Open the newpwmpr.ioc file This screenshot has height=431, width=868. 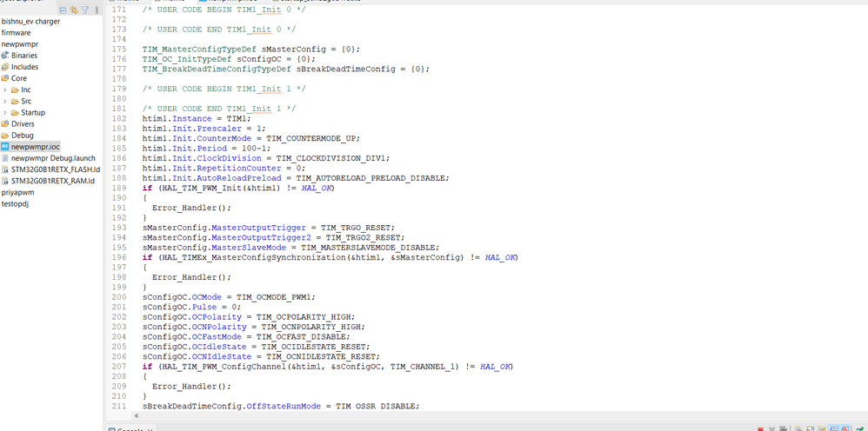[x=36, y=147]
